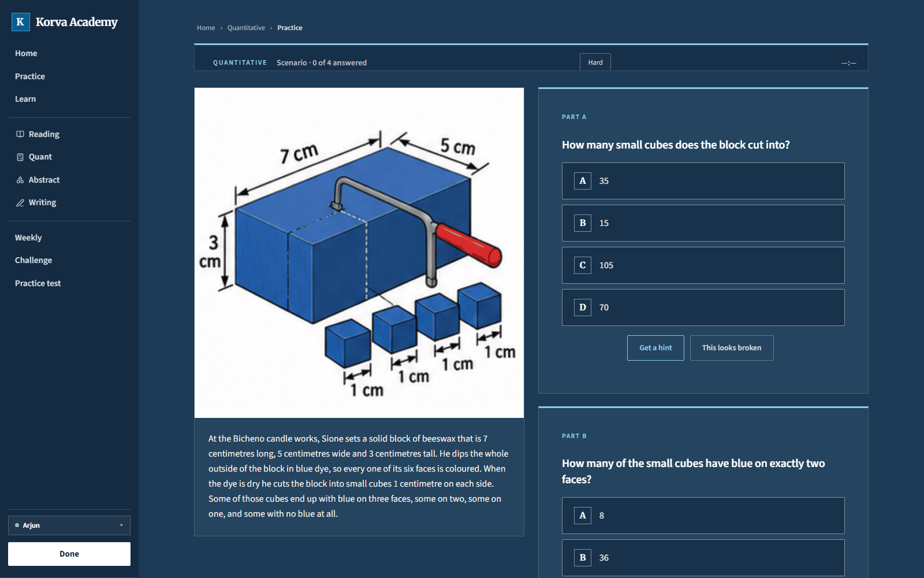This screenshot has width=924, height=578.
Task: Go to Home in the sidebar
Action: 26,53
